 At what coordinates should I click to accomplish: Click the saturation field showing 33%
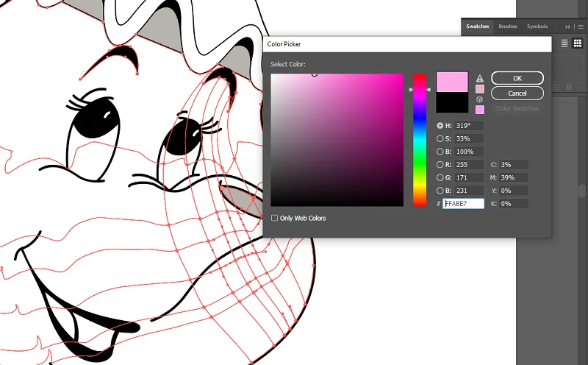(469, 138)
